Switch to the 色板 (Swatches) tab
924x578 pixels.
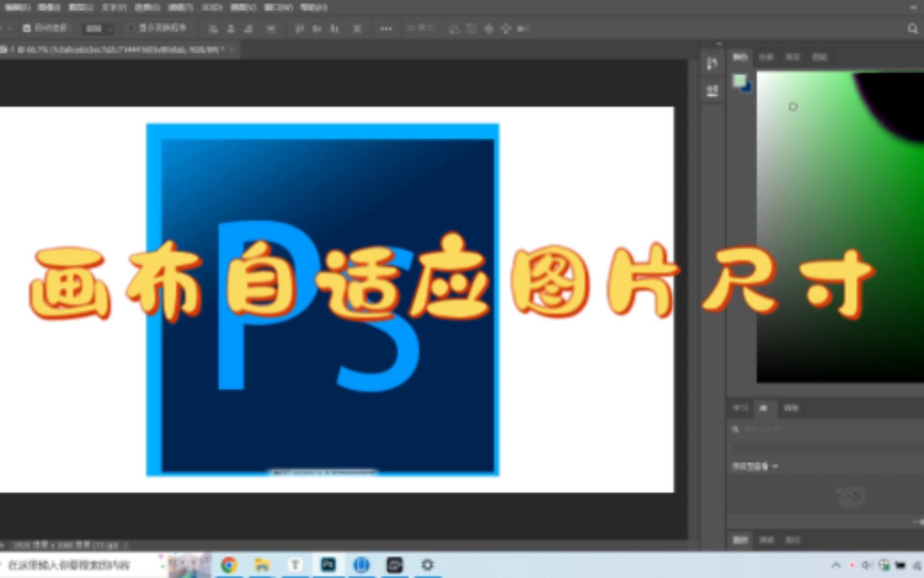click(x=766, y=57)
